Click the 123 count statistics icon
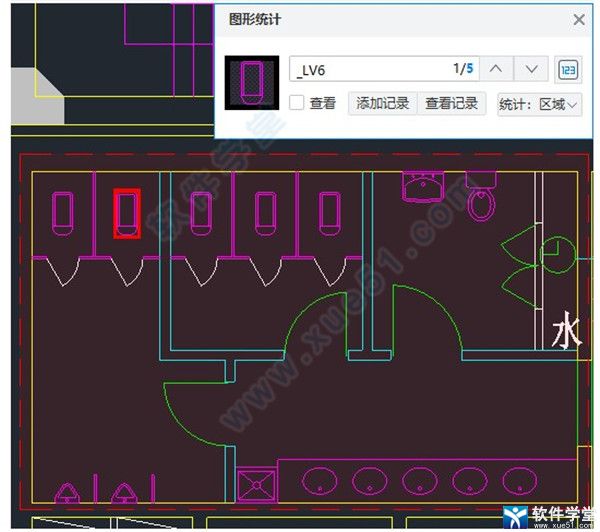This screenshot has width=600, height=532. coord(569,69)
